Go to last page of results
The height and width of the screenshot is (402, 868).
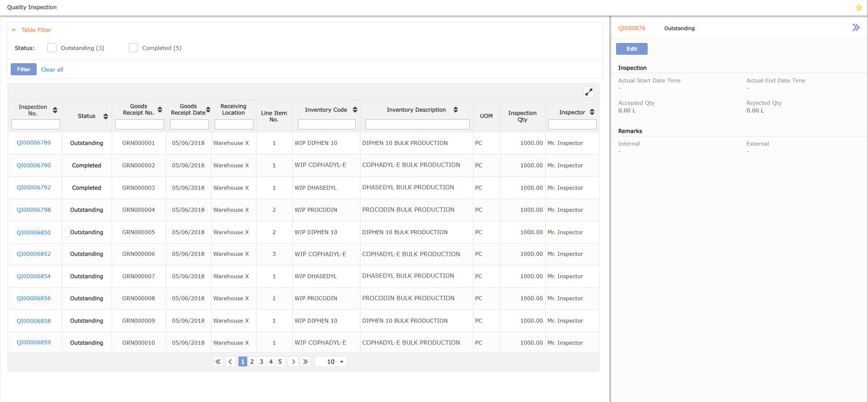pos(305,362)
